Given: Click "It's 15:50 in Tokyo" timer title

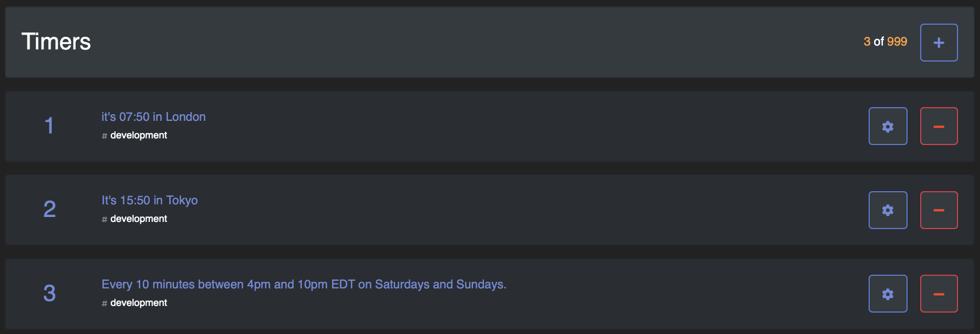Looking at the screenshot, I should [x=149, y=201].
